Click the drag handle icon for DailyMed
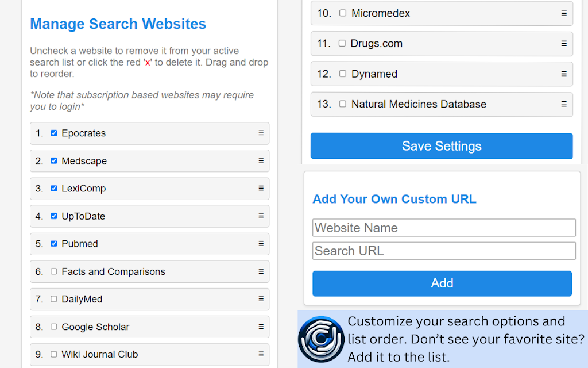The height and width of the screenshot is (368, 588). [261, 299]
